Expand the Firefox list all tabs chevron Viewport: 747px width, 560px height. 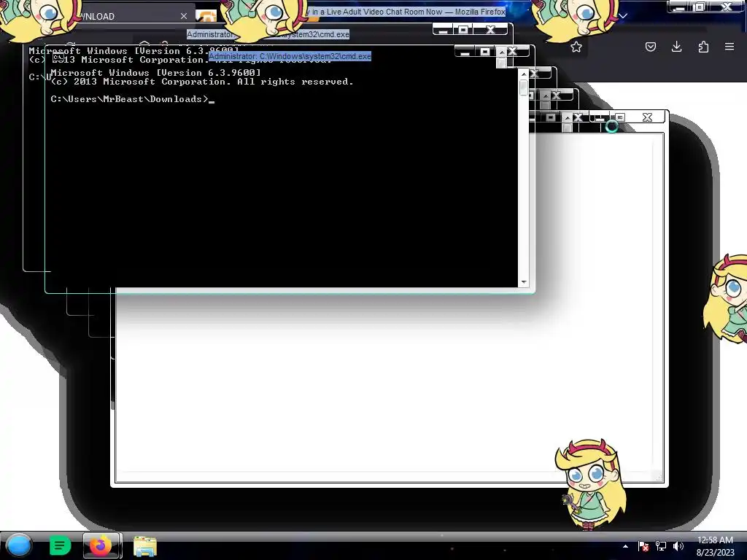[623, 16]
